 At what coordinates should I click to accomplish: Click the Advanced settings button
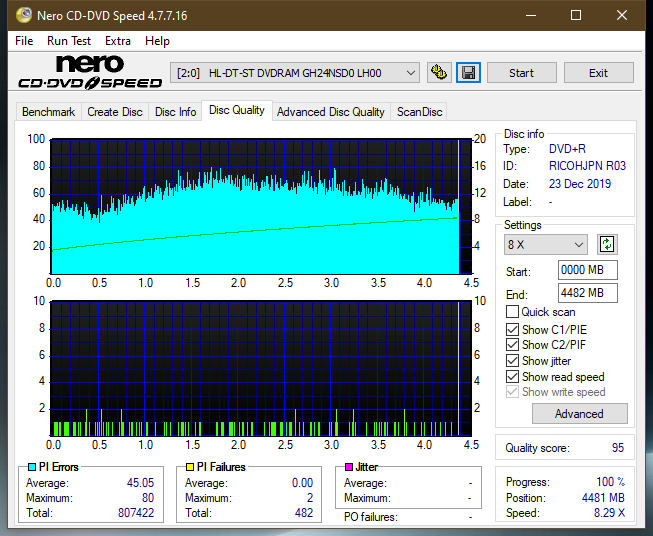pos(579,414)
